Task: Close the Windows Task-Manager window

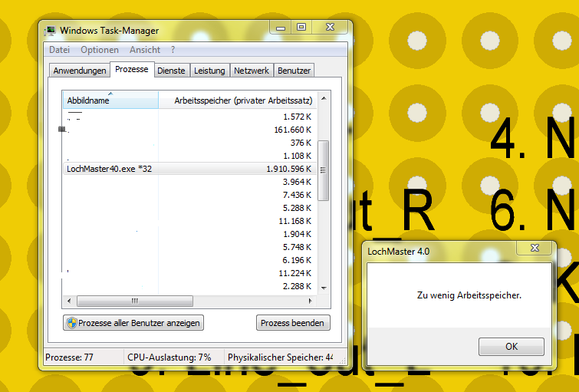Action: coord(330,28)
